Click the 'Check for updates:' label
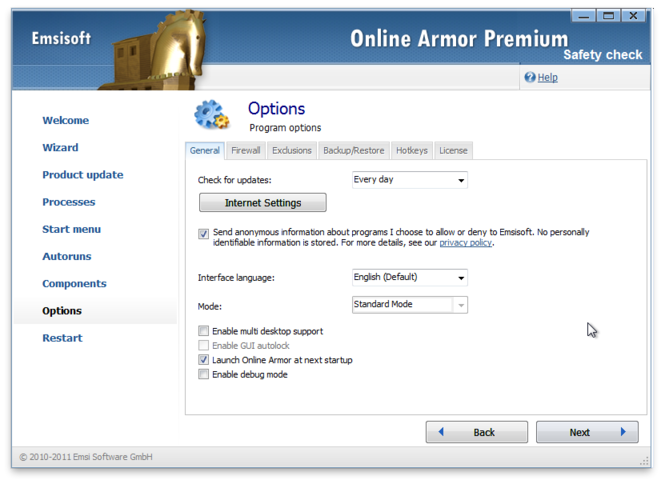This screenshot has height=484, width=665. coord(235,180)
